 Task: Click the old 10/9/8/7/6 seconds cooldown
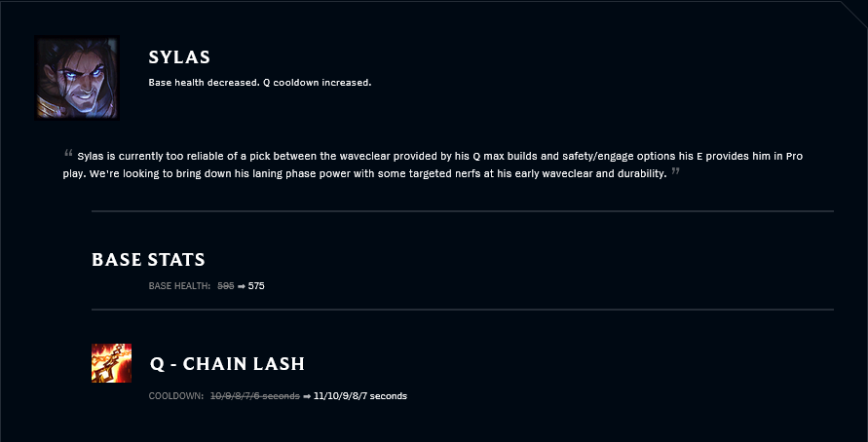point(255,396)
